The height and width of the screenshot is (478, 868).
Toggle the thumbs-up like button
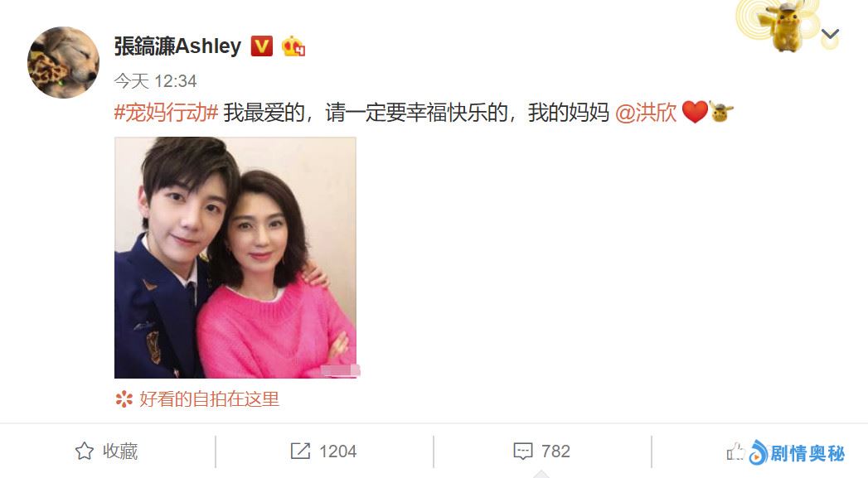[x=735, y=451]
